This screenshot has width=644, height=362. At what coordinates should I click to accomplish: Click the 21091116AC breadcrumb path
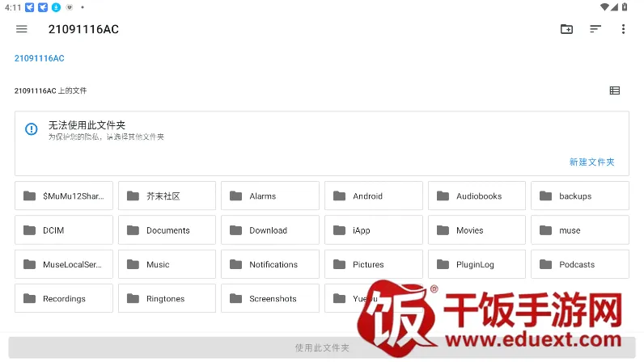[39, 58]
